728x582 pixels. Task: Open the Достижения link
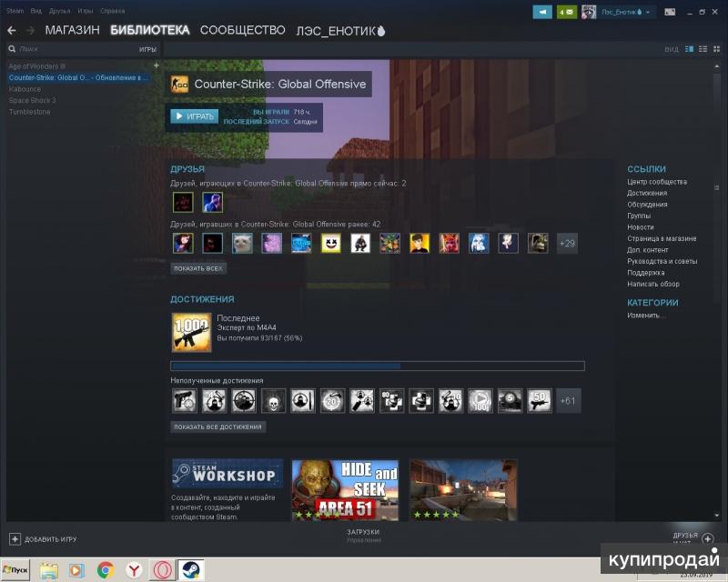pyautogui.click(x=647, y=193)
